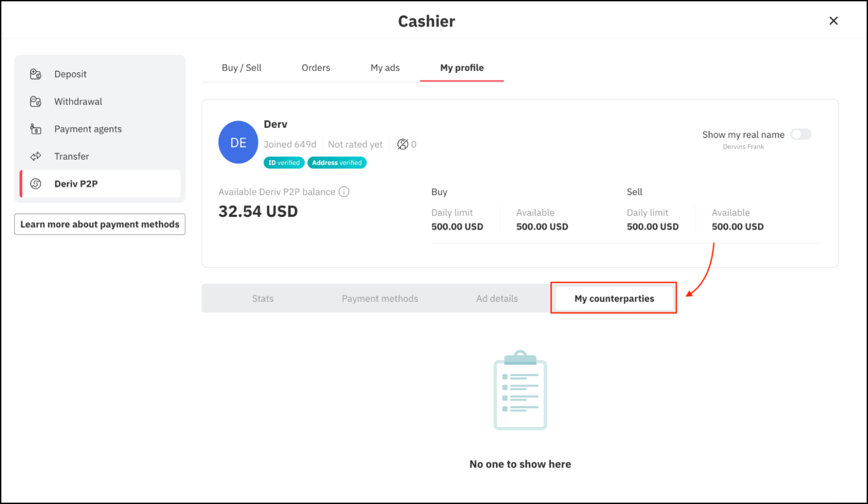Select the Transfer arrows icon
This screenshot has width=868, height=504.
(36, 156)
